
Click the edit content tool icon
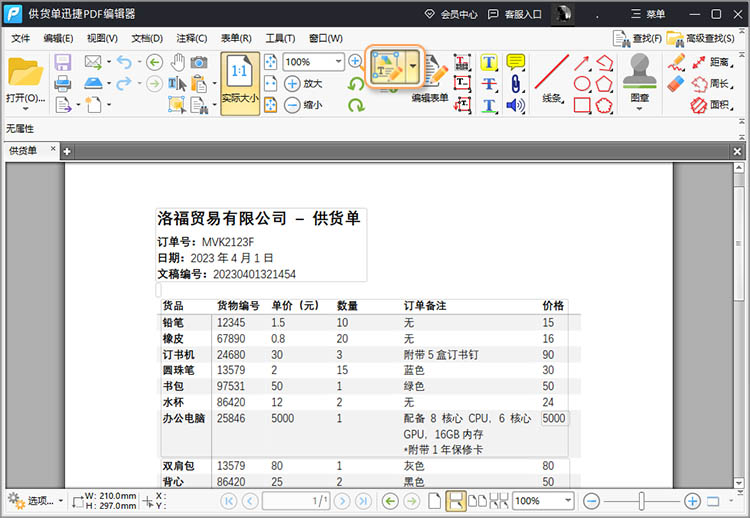pos(386,68)
